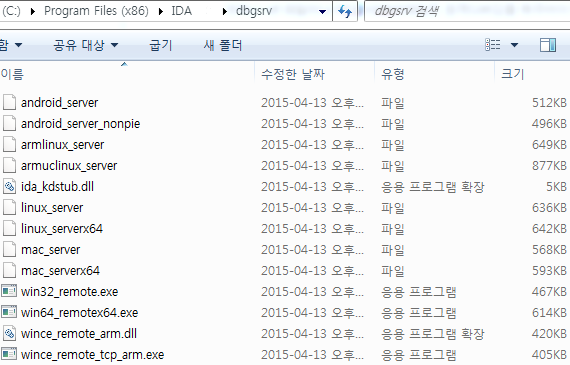Expand arrow after (C:) in address bar
Viewport: 570px width, 365px height.
[x=33, y=12]
